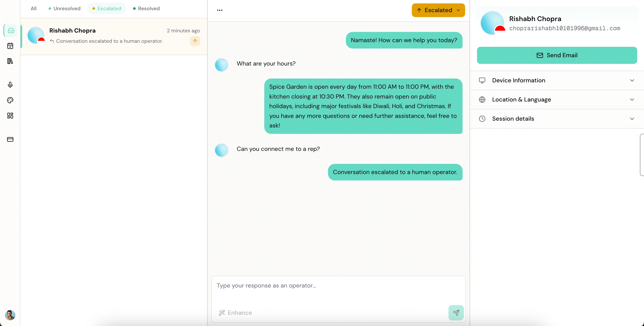Click the orange escalated arrow badge

click(x=195, y=41)
